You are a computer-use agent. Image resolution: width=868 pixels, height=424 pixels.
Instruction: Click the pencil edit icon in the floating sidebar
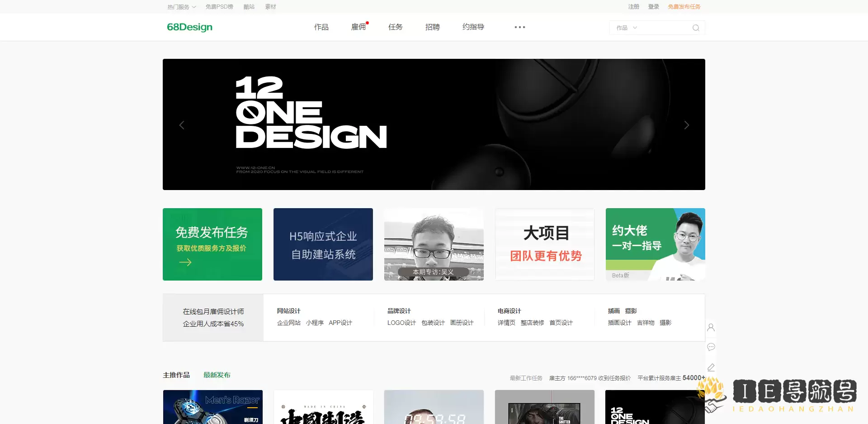pyautogui.click(x=711, y=367)
